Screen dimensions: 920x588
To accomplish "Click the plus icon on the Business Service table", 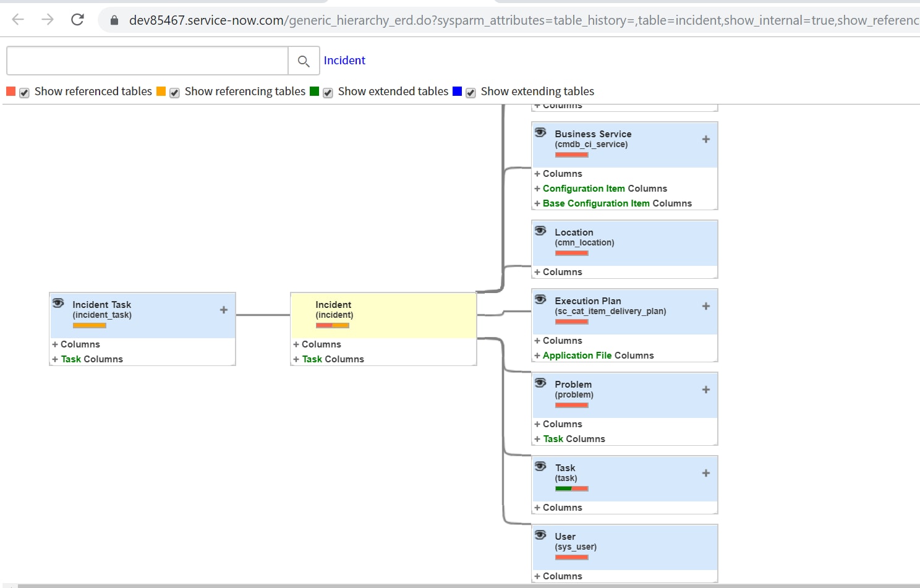I will click(705, 140).
